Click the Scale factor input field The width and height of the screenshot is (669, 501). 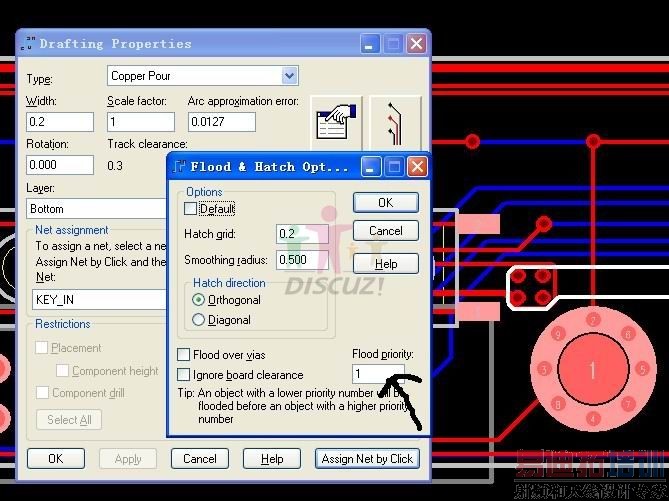(x=141, y=122)
